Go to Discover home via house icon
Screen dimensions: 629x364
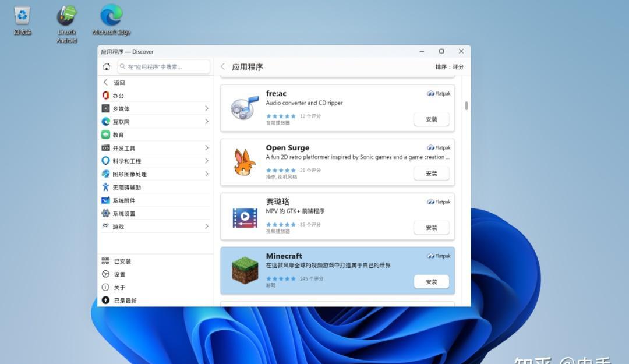click(x=107, y=66)
